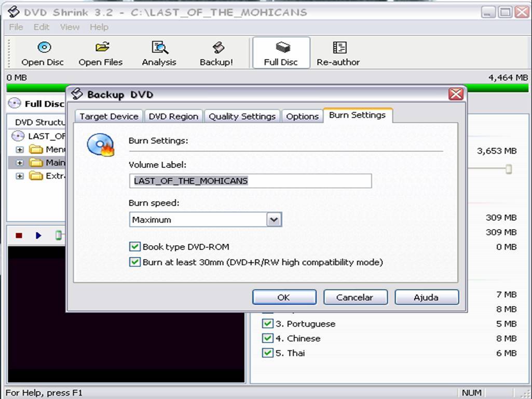Image resolution: width=532 pixels, height=399 pixels.
Task: Open the Quality Settings tab
Action: click(x=242, y=116)
